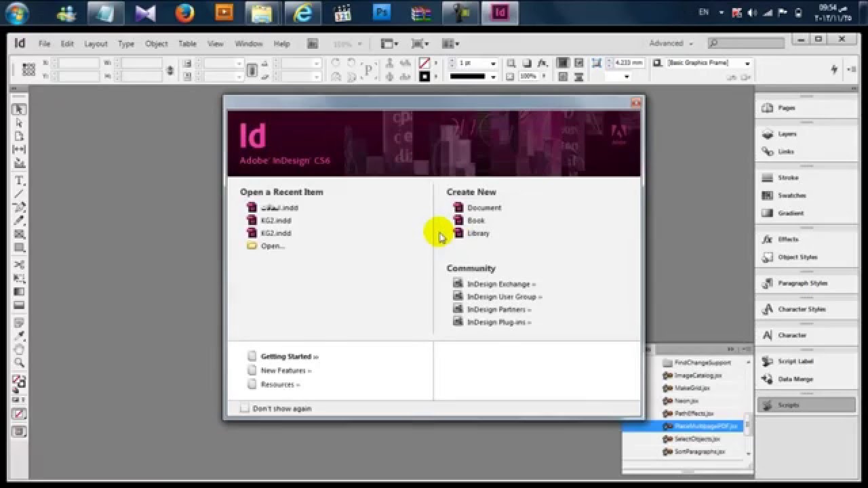Open the Screen Mode dropdown
868x488 pixels.
[x=420, y=43]
